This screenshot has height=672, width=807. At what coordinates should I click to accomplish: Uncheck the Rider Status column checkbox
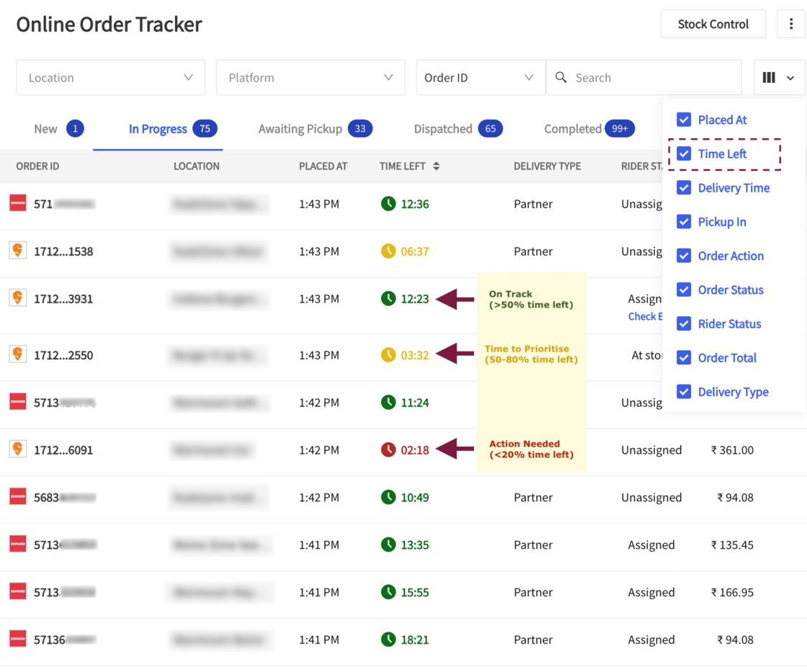(684, 323)
